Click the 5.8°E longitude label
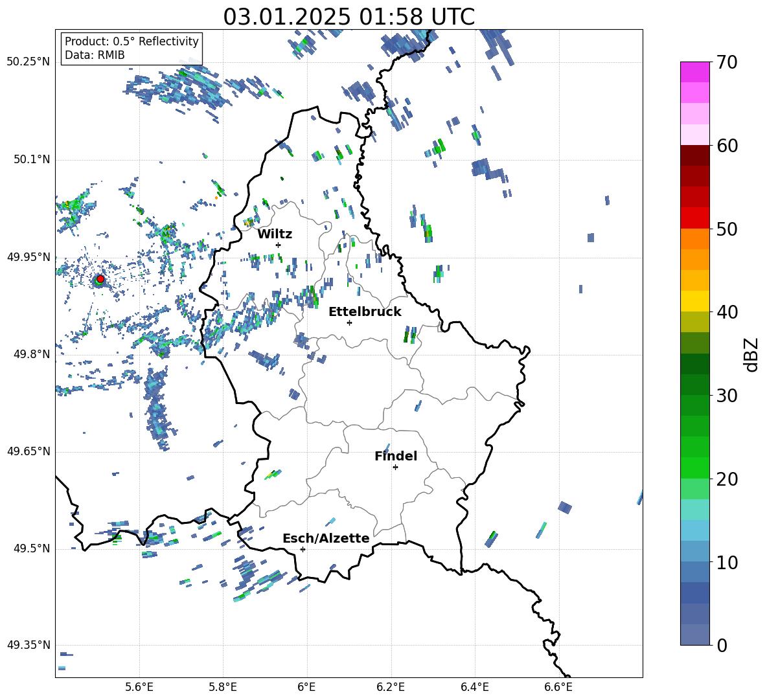This screenshot has height=700, width=767. [x=223, y=687]
